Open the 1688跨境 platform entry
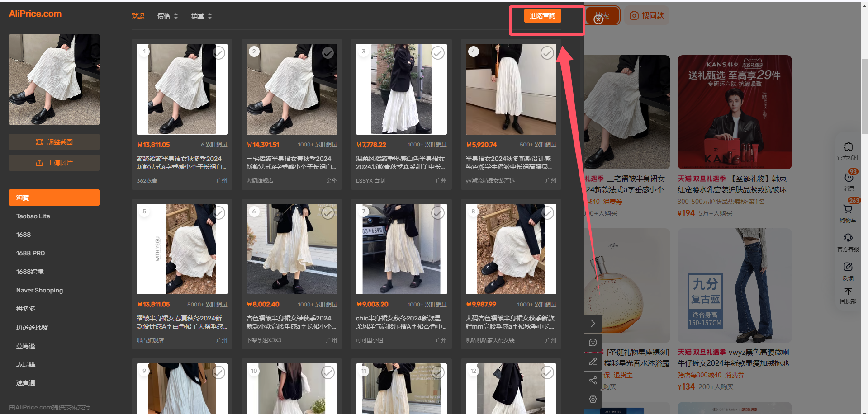Image resolution: width=868 pixels, height=414 pixels. pyautogui.click(x=30, y=272)
